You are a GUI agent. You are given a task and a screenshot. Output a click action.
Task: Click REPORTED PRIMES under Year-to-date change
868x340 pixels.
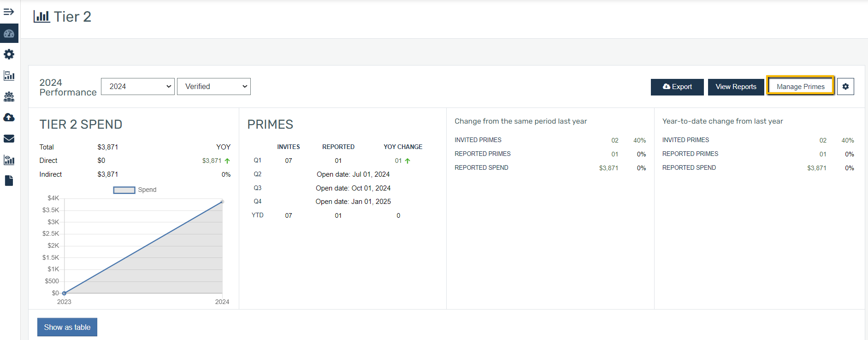click(691, 154)
